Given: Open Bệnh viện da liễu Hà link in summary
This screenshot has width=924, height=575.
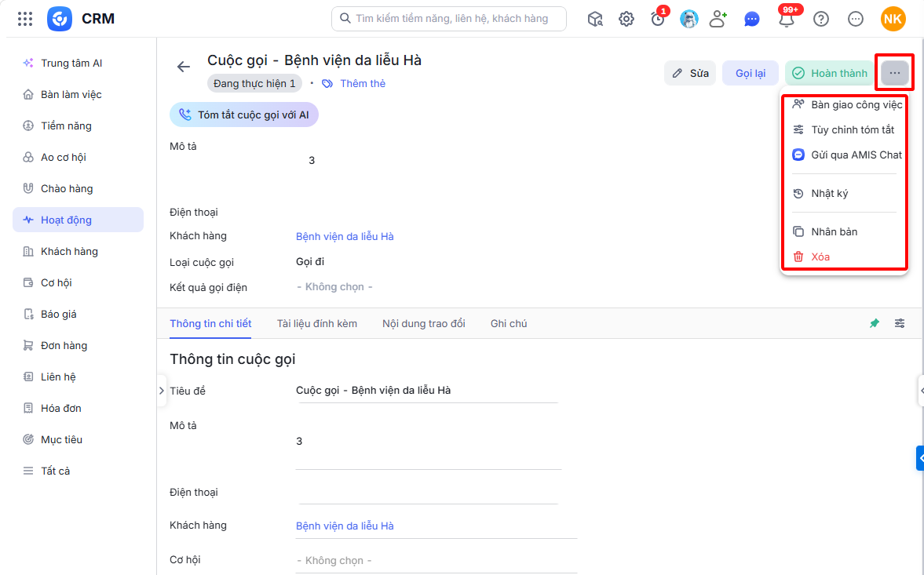Looking at the screenshot, I should tap(345, 236).
